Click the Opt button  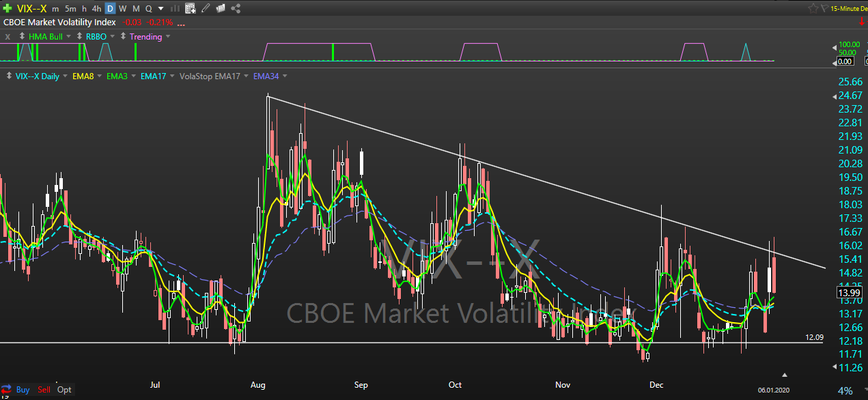pyautogui.click(x=64, y=390)
